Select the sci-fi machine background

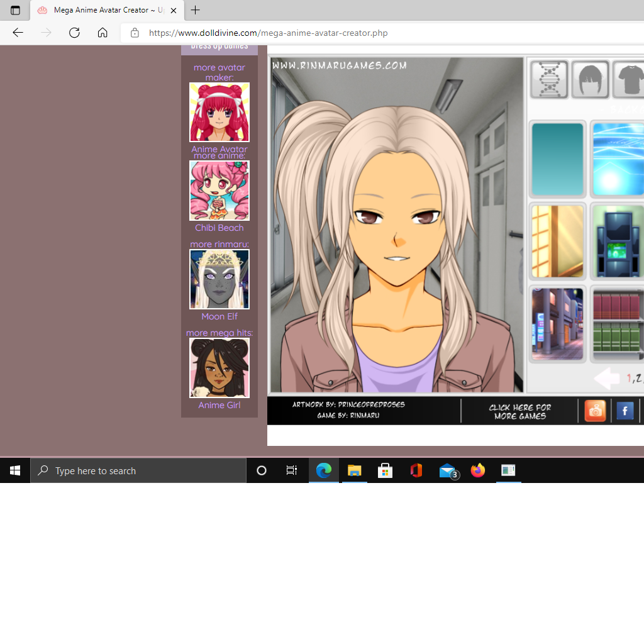618,241
